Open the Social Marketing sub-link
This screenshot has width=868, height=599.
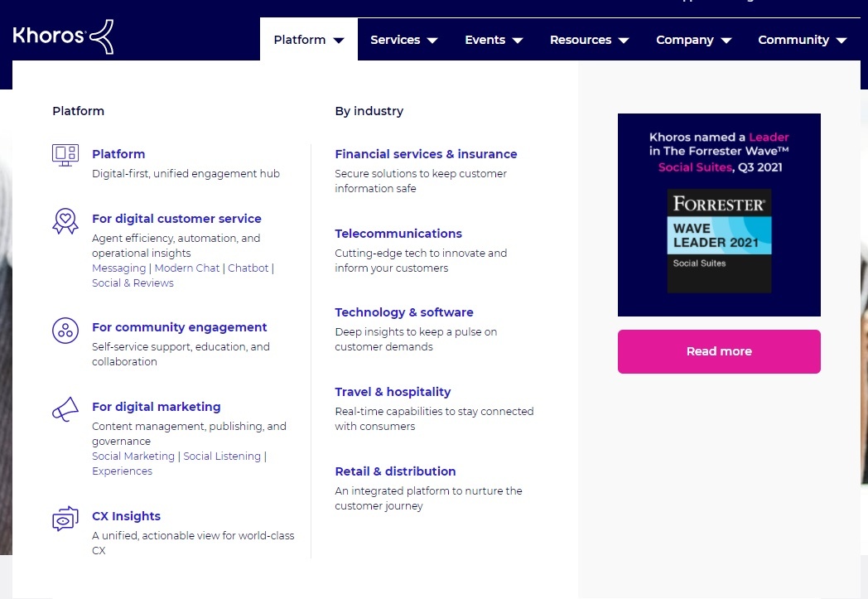tap(133, 456)
